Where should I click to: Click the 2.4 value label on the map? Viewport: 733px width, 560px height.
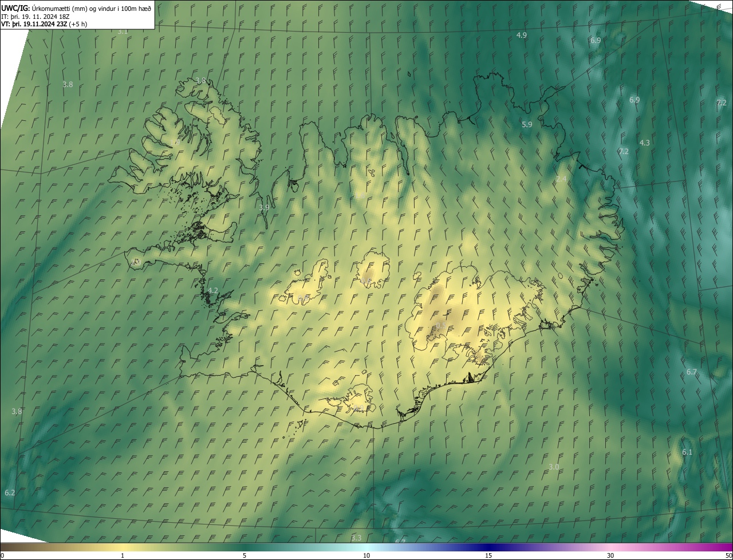pyautogui.click(x=561, y=179)
